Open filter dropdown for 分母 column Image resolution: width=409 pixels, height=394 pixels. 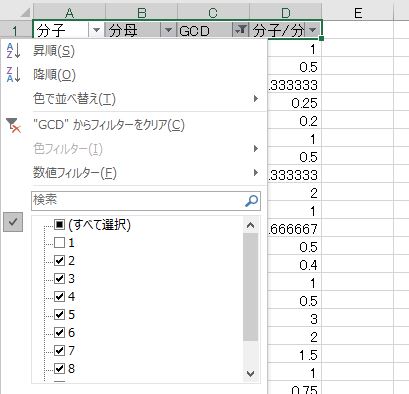(x=168, y=30)
